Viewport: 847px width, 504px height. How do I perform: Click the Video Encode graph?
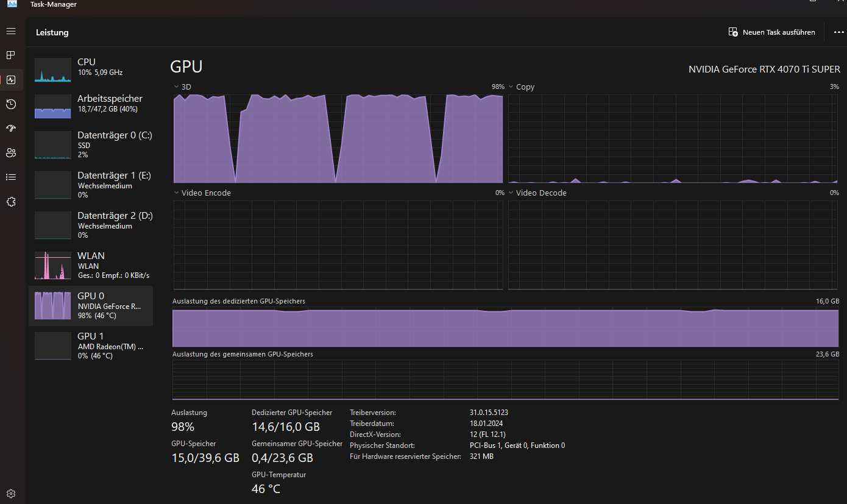click(338, 245)
